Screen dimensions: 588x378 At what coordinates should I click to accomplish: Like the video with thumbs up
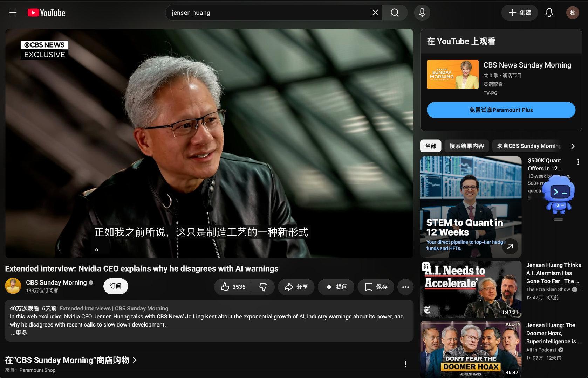233,287
